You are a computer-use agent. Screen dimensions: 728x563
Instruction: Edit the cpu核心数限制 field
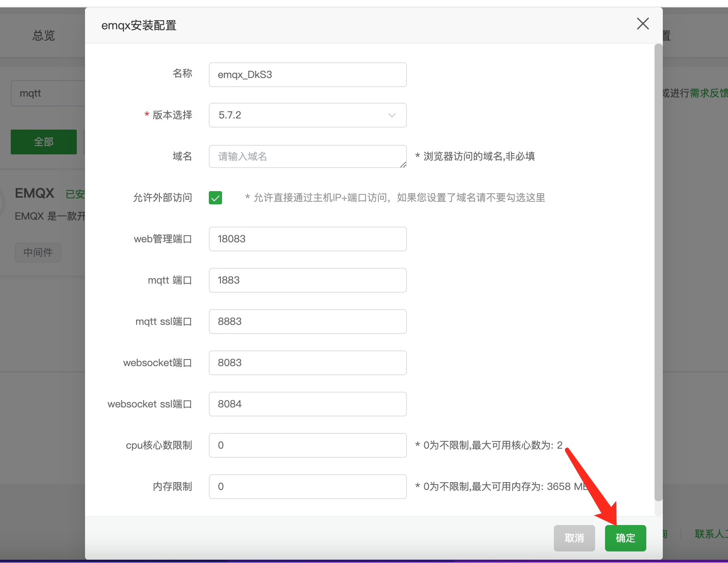tap(307, 445)
